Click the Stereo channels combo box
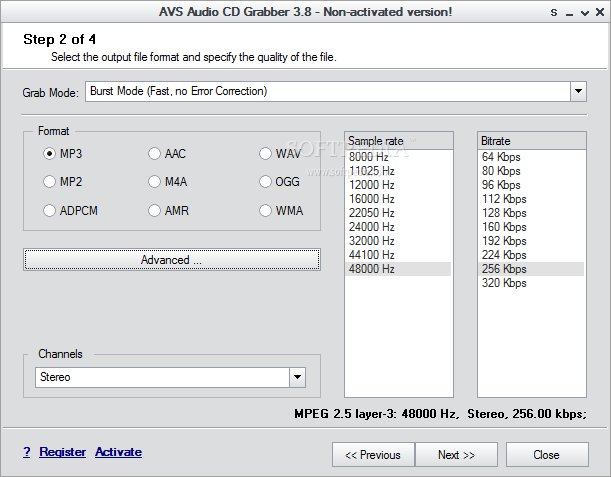Image resolution: width=611 pixels, height=477 pixels. click(x=170, y=377)
